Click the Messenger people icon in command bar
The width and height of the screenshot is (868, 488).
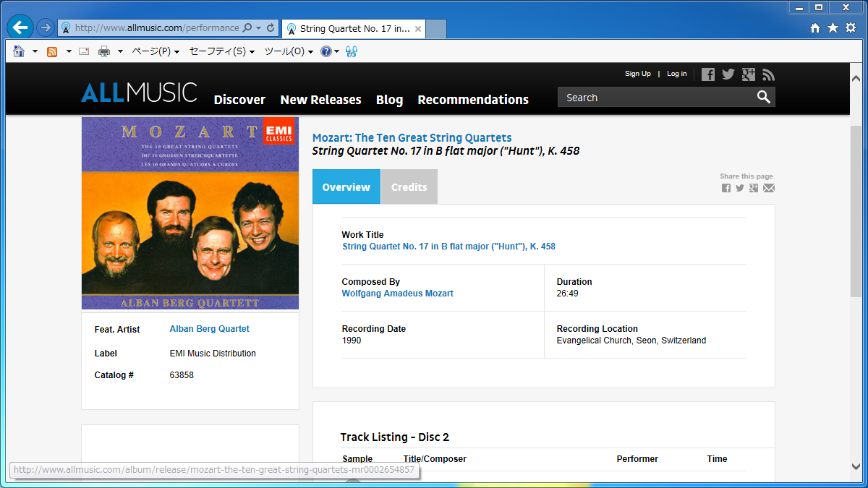click(x=352, y=51)
